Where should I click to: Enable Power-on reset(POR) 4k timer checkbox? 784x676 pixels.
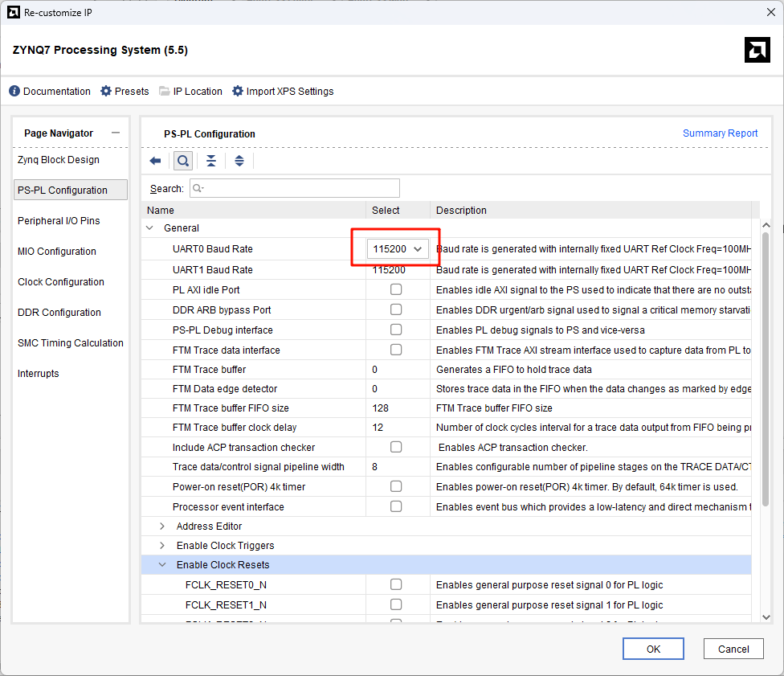point(396,486)
